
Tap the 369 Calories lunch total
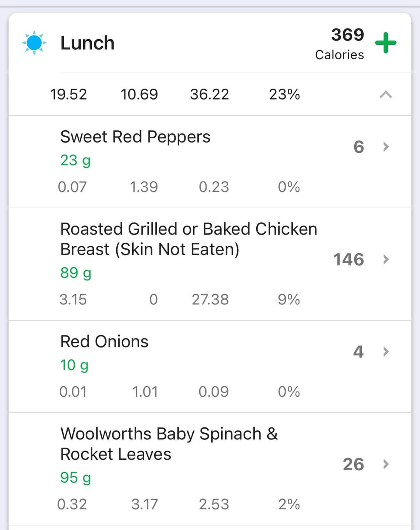[340, 44]
